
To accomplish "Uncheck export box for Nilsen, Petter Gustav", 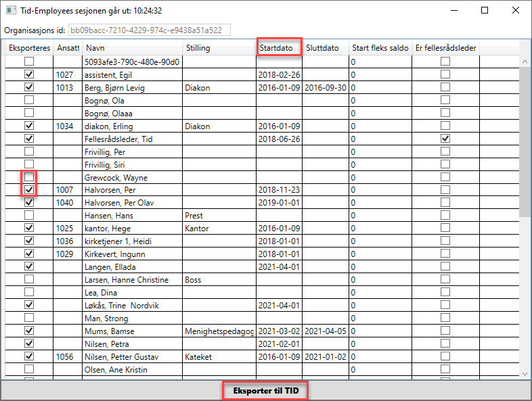I will coord(29,356).
